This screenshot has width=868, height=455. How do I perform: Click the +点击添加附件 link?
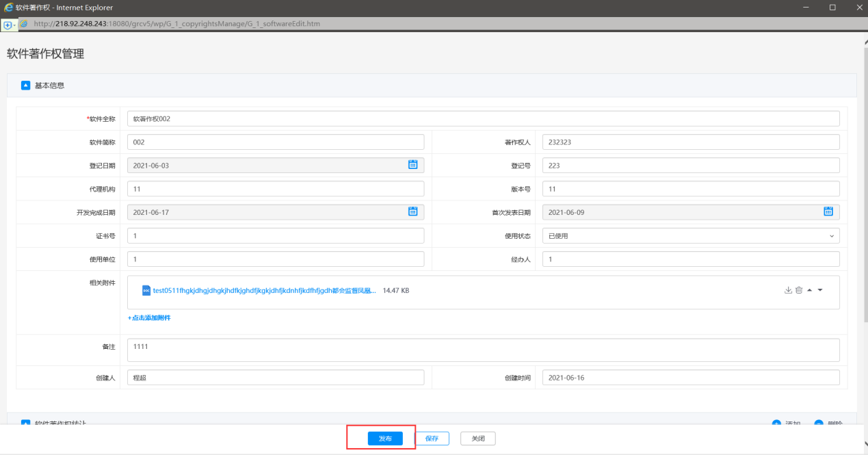(x=149, y=318)
